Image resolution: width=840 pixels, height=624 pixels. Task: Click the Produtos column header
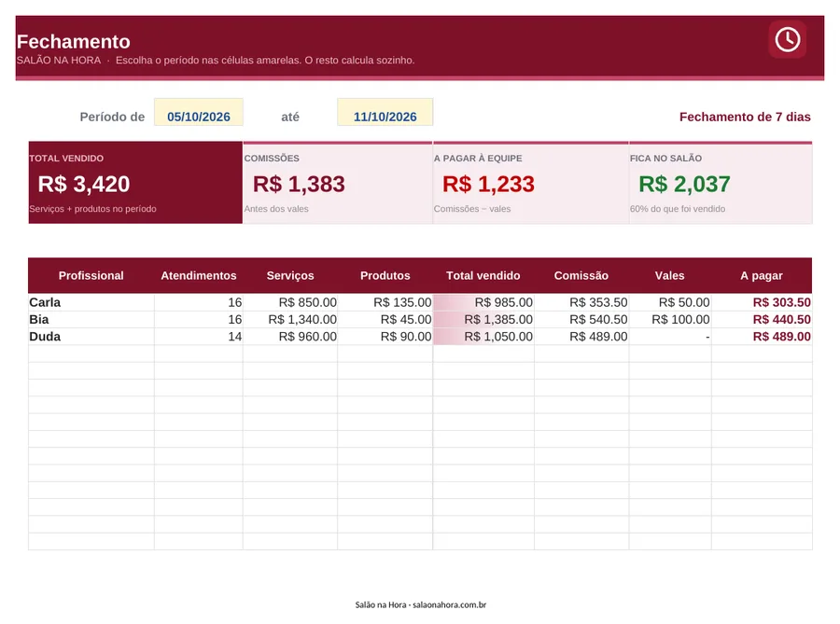(x=385, y=275)
